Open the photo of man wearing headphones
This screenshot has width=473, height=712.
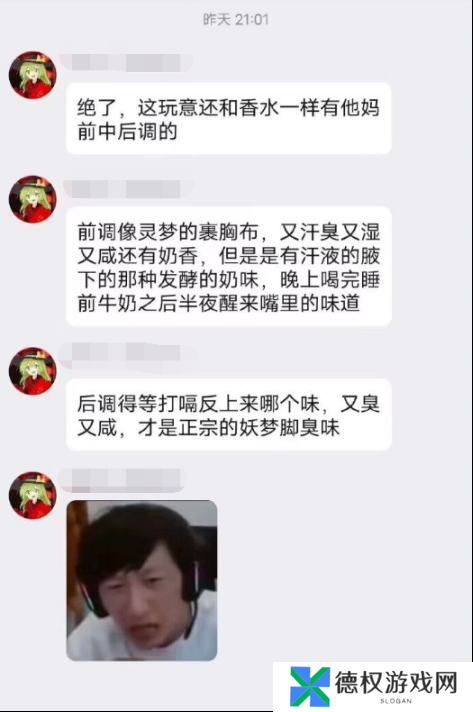[x=142, y=580]
